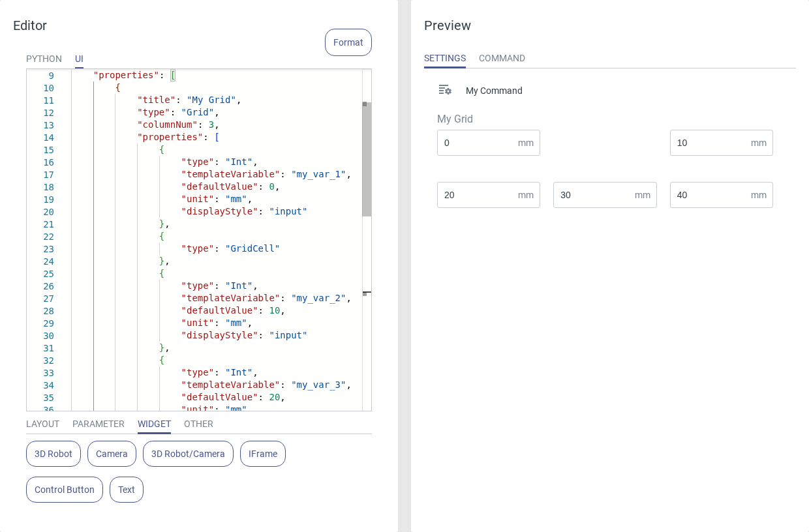Open the COMMAND preview tab
Viewport: 809px width, 532px height.
point(502,58)
